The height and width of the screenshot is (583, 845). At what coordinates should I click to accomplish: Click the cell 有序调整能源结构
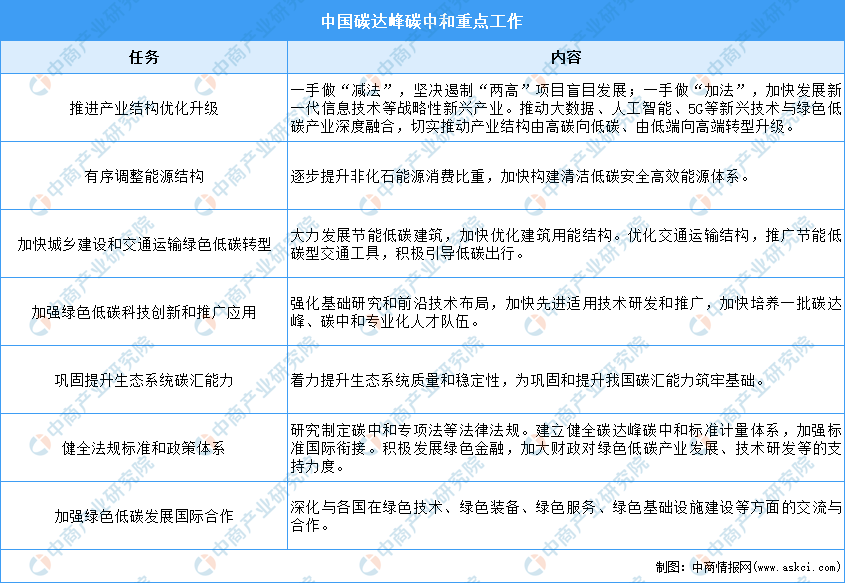[146, 176]
